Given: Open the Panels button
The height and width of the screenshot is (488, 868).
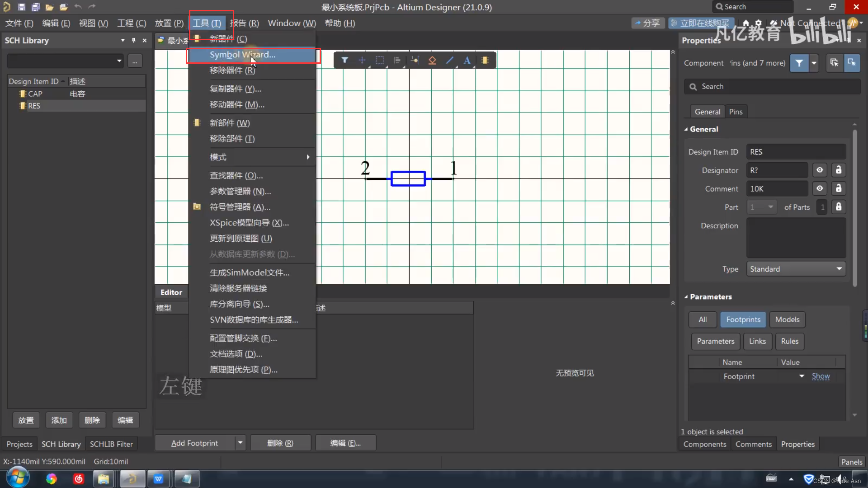Looking at the screenshot, I should tap(852, 462).
